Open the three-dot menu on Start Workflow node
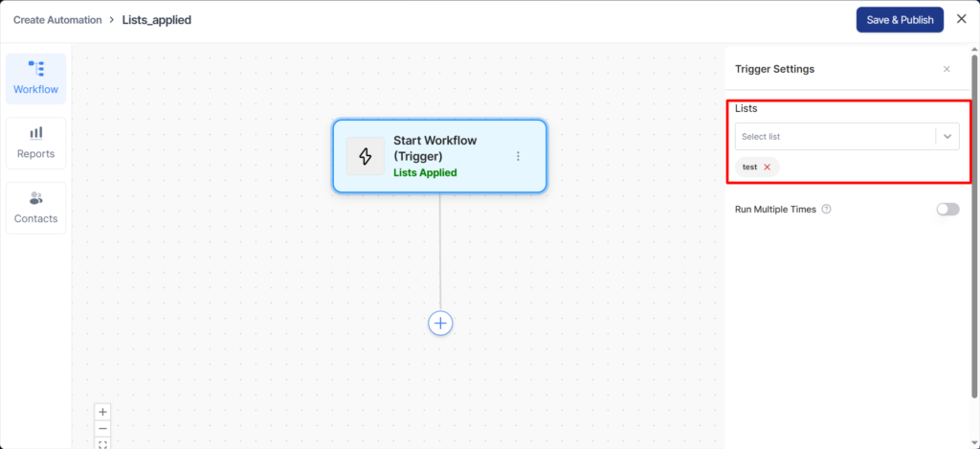This screenshot has width=980, height=449. coord(518,156)
